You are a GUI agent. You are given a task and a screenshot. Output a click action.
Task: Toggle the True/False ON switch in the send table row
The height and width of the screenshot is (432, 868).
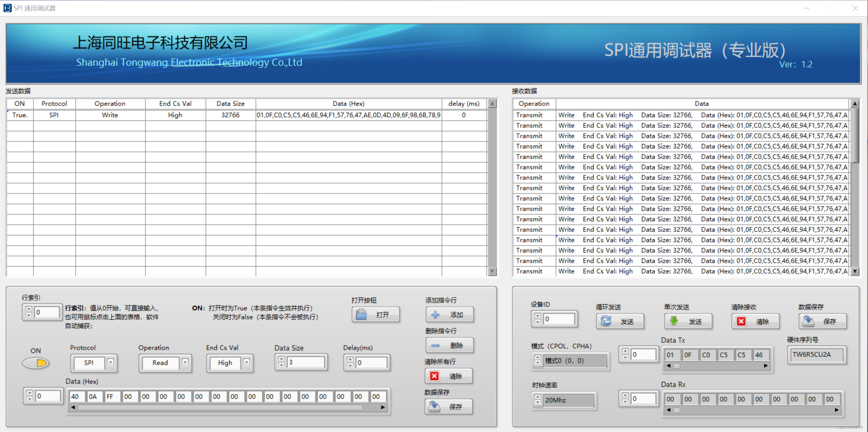[19, 116]
